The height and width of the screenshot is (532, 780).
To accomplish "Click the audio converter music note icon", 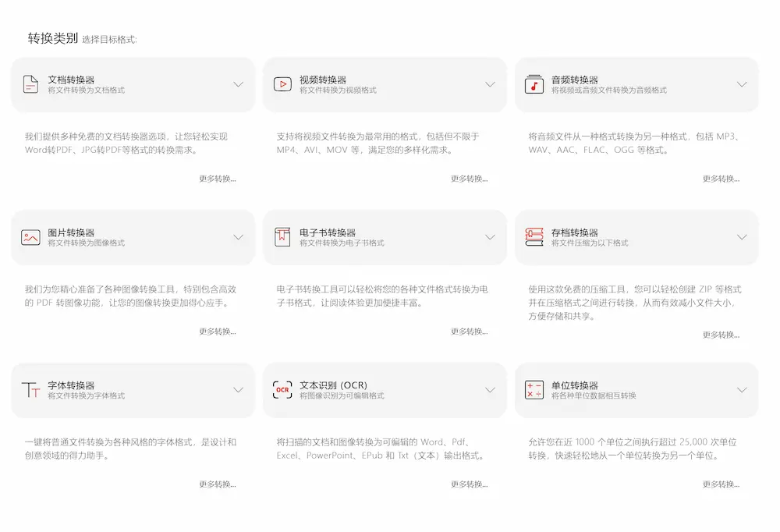I will click(x=534, y=84).
